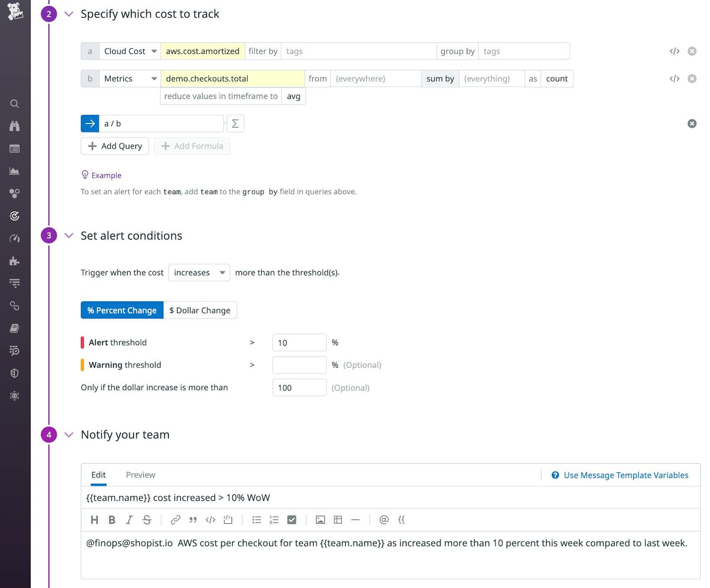Insert a task list checkbox in the editor
This screenshot has width=710, height=588.
coord(292,520)
